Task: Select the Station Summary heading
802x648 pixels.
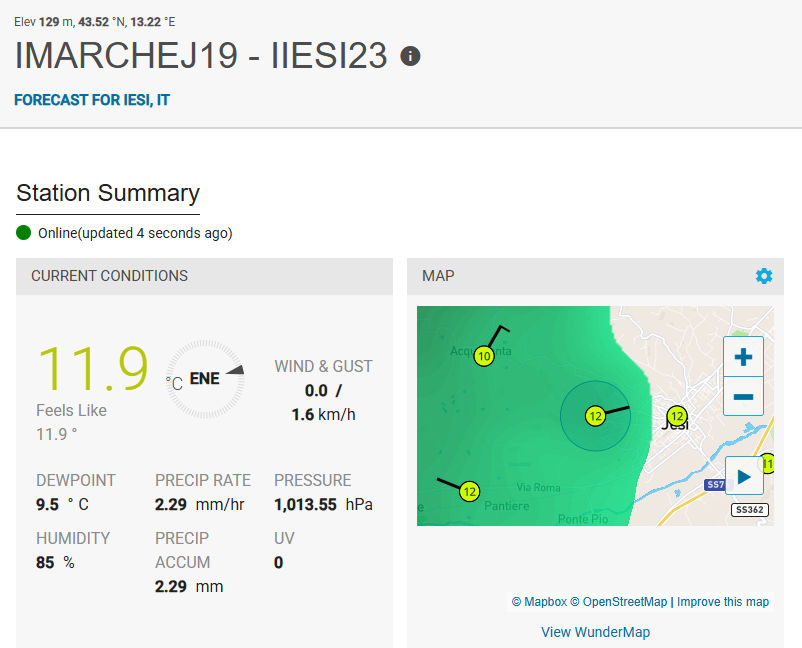Action: (108, 193)
